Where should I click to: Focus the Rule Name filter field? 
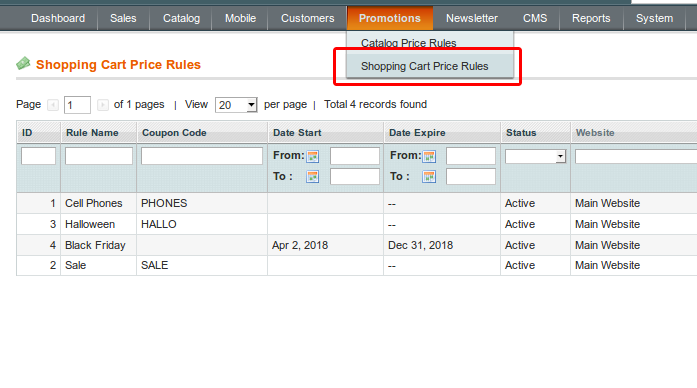click(x=99, y=156)
